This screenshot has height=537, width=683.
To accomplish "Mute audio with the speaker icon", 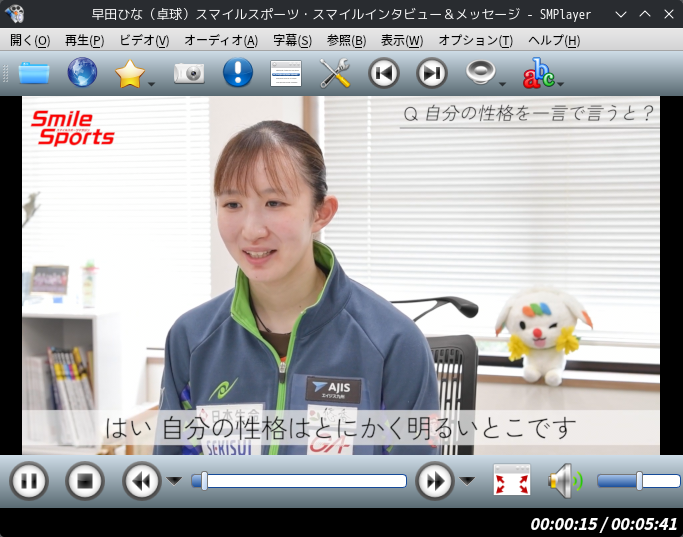I will 565,481.
